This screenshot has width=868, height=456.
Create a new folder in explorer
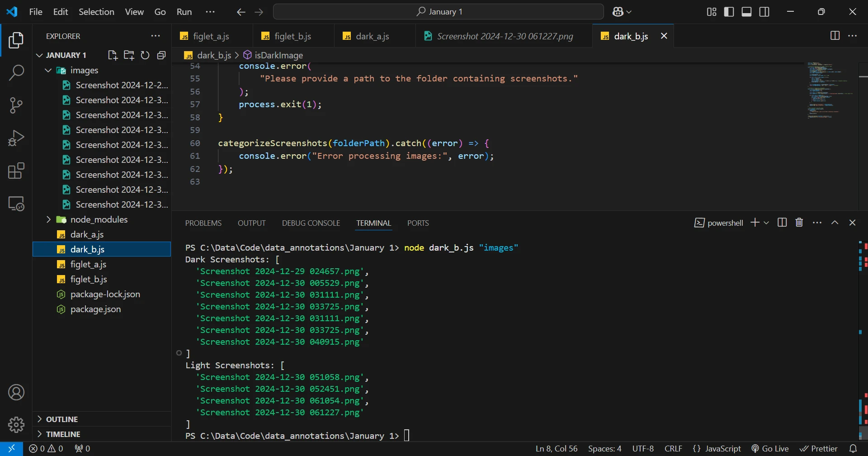(x=129, y=55)
